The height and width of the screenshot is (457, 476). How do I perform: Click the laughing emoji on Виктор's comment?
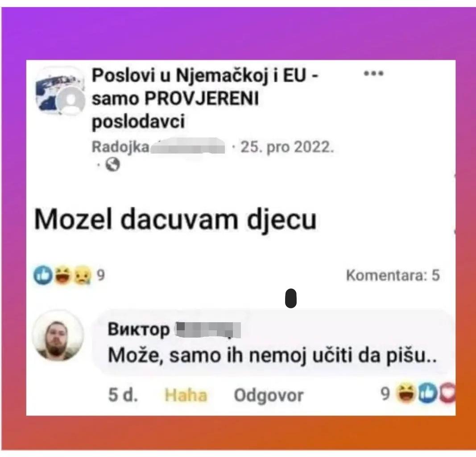406,394
